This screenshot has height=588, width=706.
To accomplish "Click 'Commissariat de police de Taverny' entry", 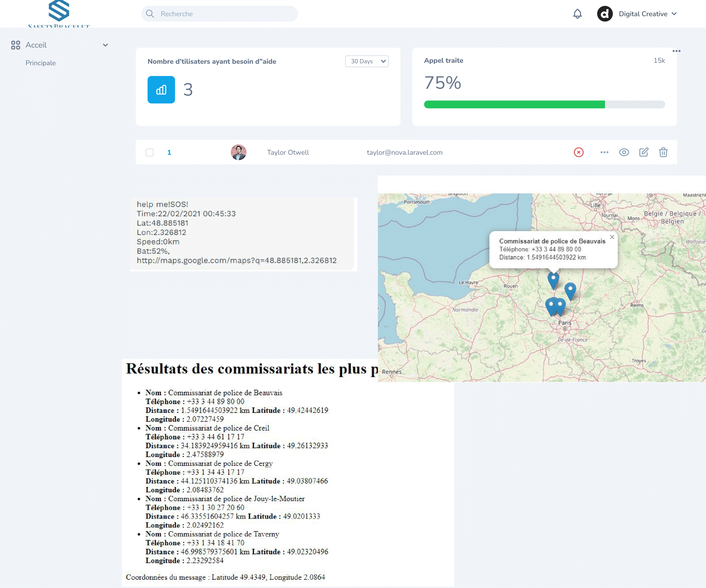I will pos(223,534).
